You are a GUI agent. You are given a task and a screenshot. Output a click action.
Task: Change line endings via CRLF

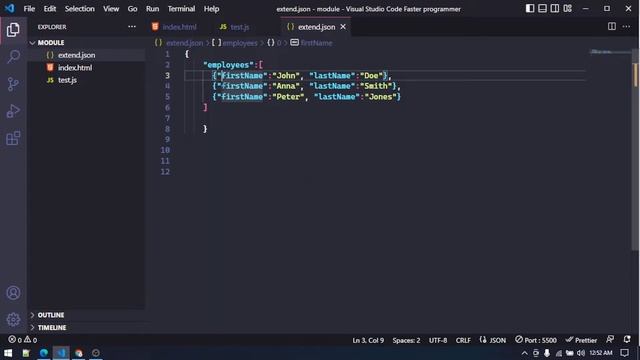(463, 340)
